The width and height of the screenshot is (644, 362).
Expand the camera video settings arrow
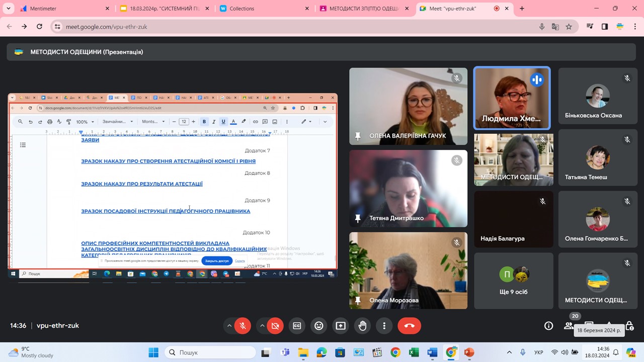[x=262, y=326]
